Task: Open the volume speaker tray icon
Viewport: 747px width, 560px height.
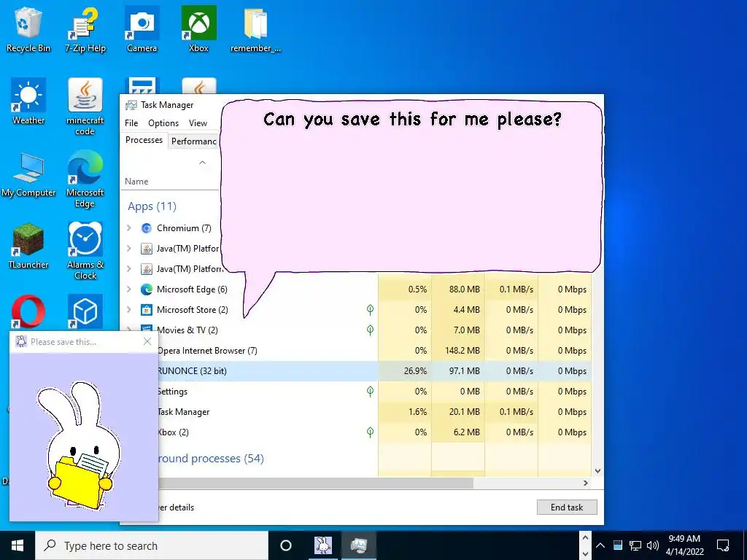Action: pyautogui.click(x=653, y=545)
